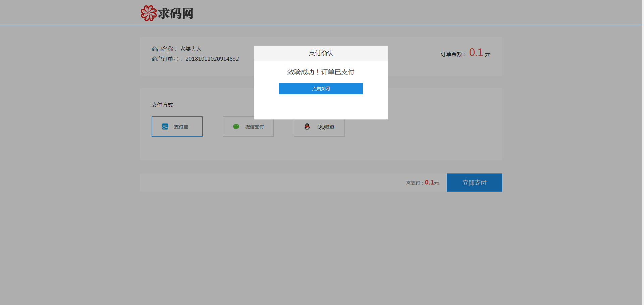Click the green WeChat Pay icon
Viewport: 644px width, 305px height.
[236, 126]
